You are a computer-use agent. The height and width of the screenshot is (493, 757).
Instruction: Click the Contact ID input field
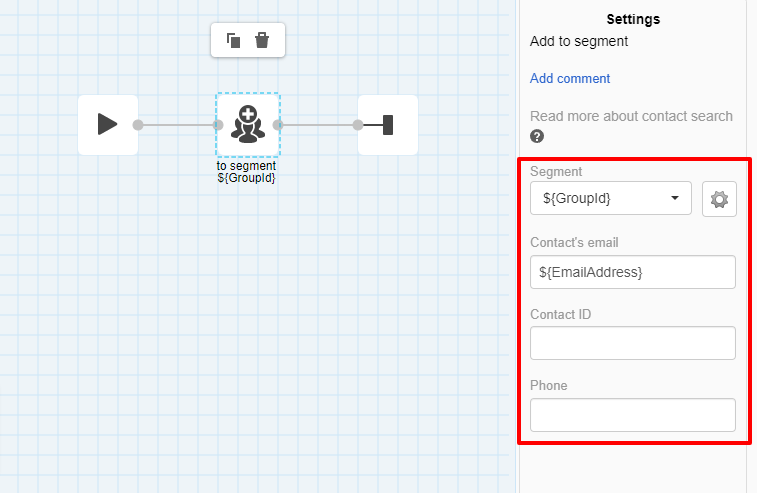pyautogui.click(x=632, y=343)
